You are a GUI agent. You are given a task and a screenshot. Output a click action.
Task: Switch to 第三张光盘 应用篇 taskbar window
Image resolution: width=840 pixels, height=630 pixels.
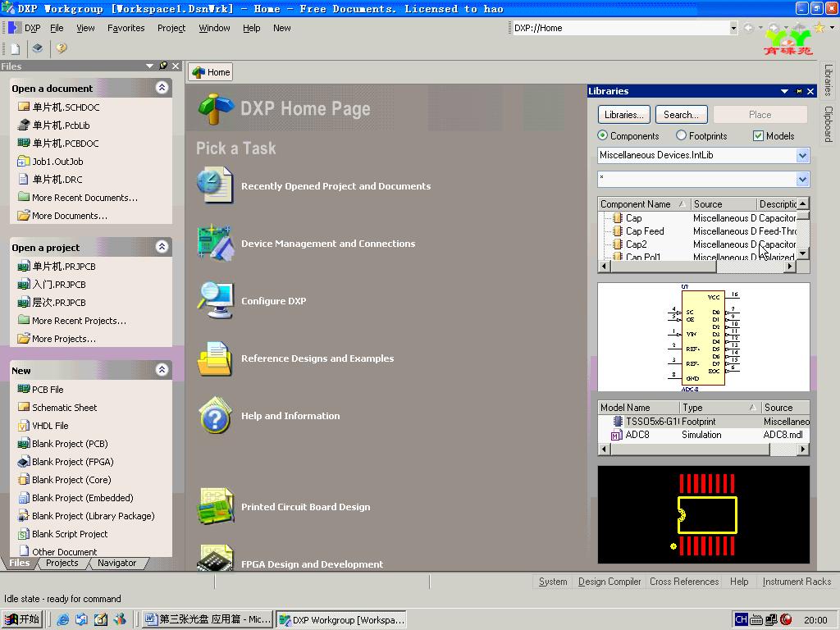pos(208,619)
